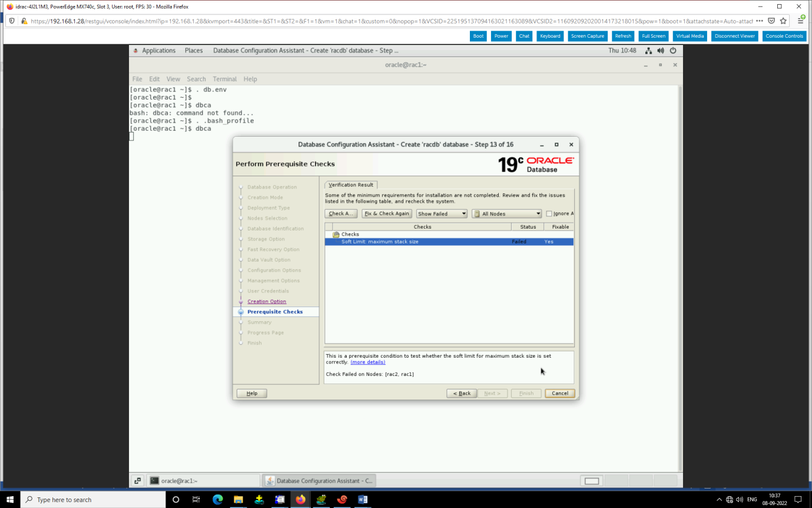This screenshot has width=812, height=508.
Task: Toggle the Ignore All checkbox
Action: point(549,214)
